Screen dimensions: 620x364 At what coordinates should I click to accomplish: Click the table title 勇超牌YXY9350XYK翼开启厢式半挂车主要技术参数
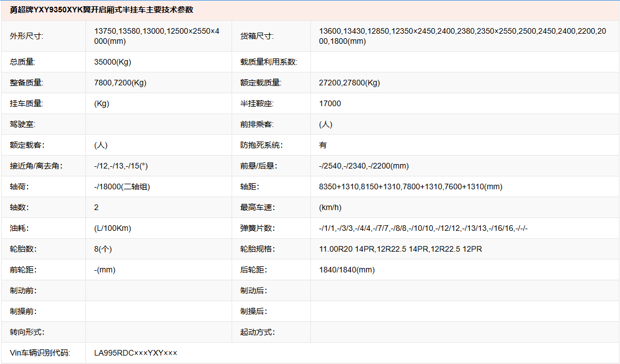(x=101, y=10)
